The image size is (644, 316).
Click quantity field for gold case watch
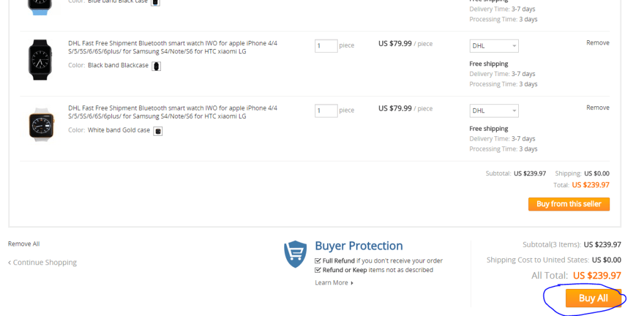(x=326, y=111)
